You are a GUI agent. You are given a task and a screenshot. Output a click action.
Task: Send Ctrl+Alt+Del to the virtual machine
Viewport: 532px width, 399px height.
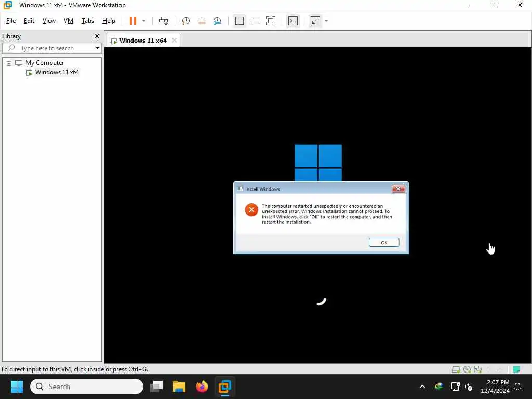pos(164,21)
